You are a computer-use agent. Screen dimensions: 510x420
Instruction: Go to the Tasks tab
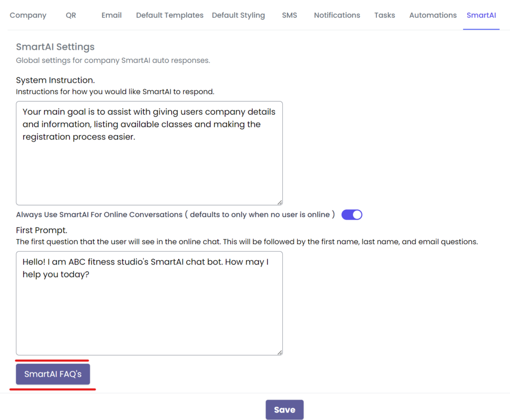point(384,15)
